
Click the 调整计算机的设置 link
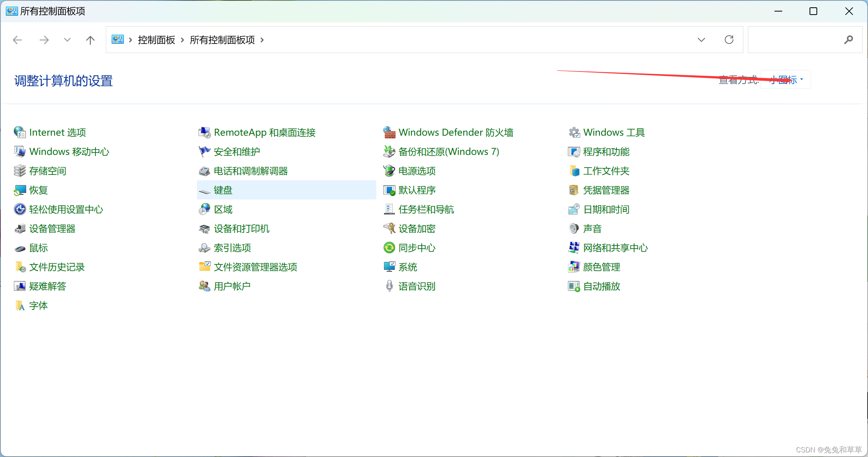point(62,81)
